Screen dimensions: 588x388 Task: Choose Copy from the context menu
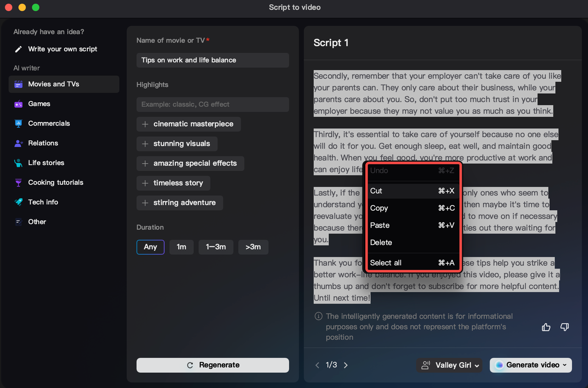point(413,208)
